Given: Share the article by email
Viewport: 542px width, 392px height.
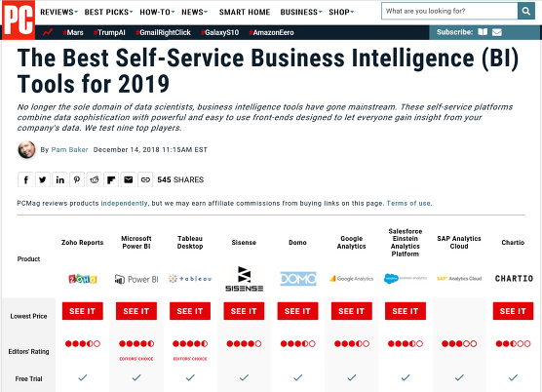Looking at the screenshot, I should point(129,179).
